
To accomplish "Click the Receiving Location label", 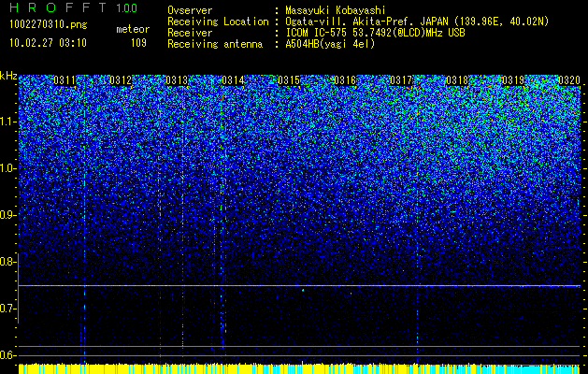I will 218,22.
